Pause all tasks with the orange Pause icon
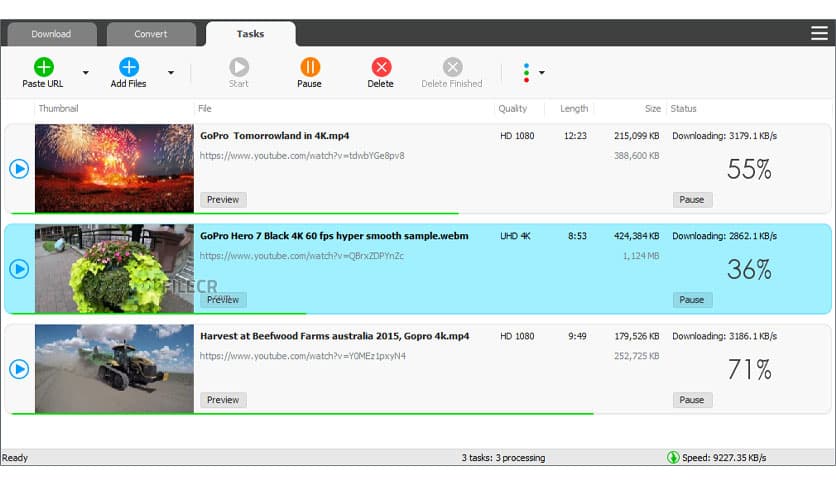The image size is (836, 484). click(x=310, y=67)
